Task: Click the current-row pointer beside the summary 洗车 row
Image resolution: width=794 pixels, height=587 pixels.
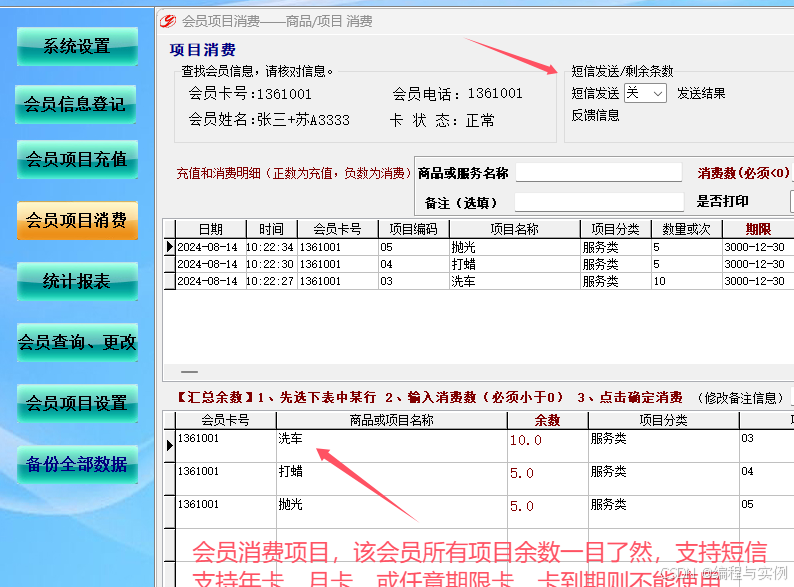Action: pyautogui.click(x=170, y=446)
